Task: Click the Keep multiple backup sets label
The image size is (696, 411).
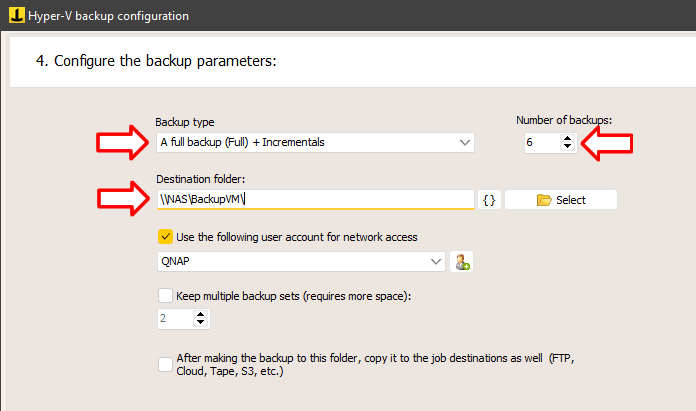Action: point(293,296)
